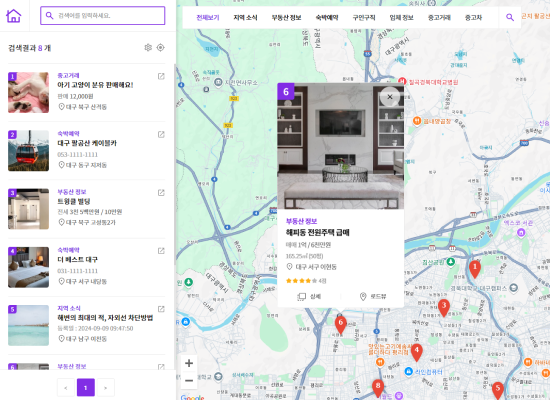Open the 중고차 menu item

[473, 18]
